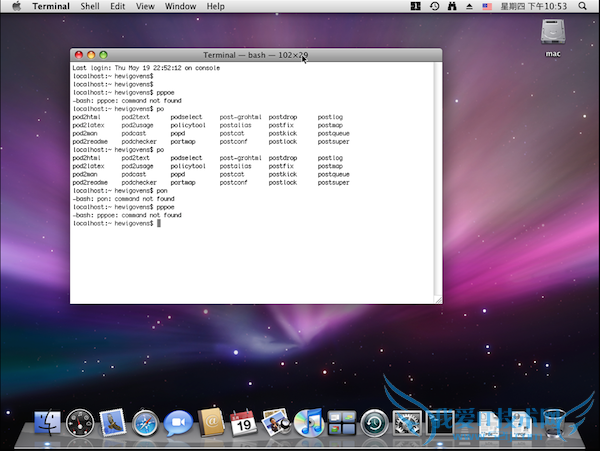
Task: Launch Safari compass icon in Dock
Action: coord(146,425)
